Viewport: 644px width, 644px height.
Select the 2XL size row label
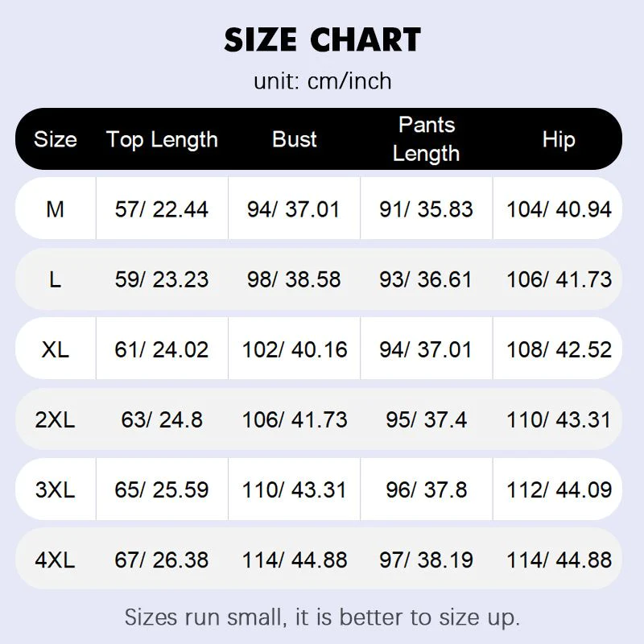click(x=55, y=419)
